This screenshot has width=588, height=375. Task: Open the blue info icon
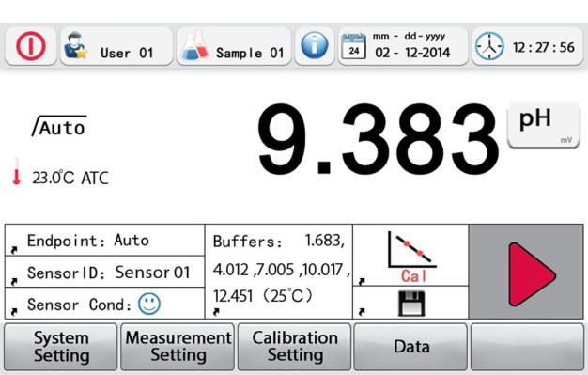click(x=315, y=45)
